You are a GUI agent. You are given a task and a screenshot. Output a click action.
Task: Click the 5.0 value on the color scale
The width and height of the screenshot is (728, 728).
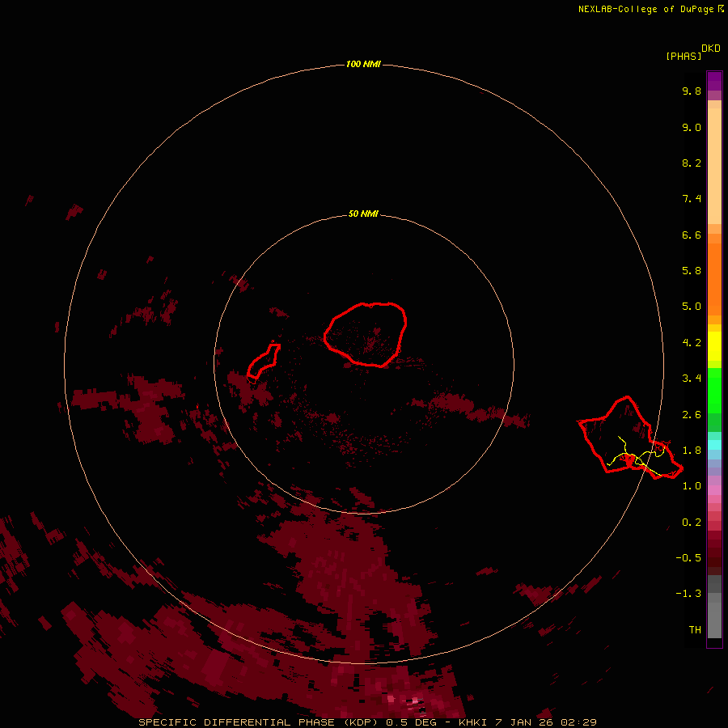692,307
